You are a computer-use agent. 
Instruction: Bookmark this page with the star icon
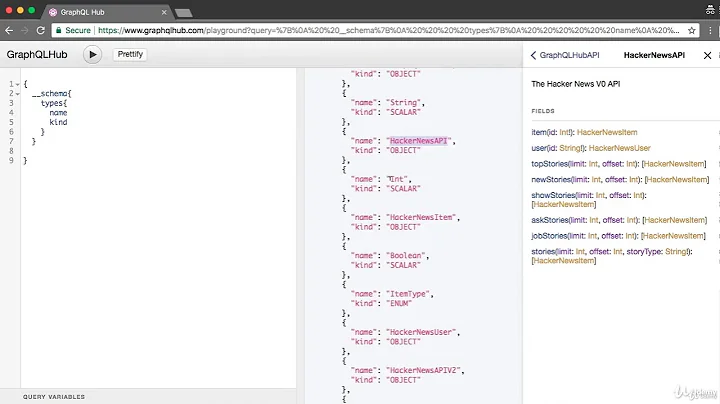click(x=692, y=31)
